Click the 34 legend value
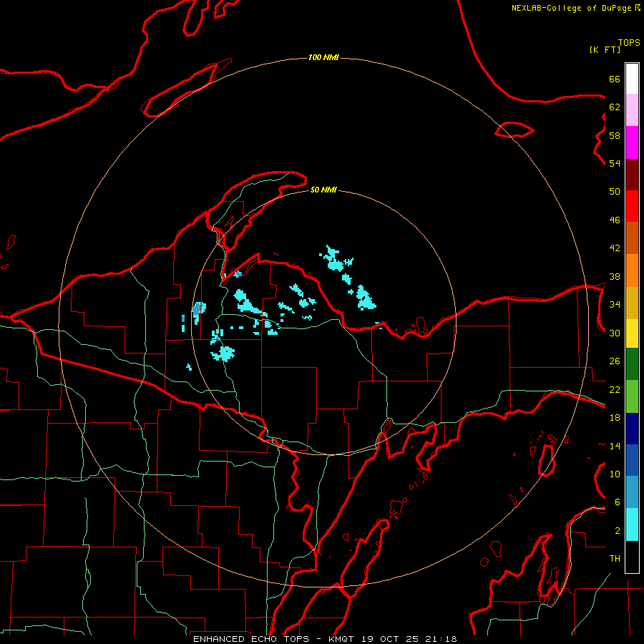 [615, 305]
